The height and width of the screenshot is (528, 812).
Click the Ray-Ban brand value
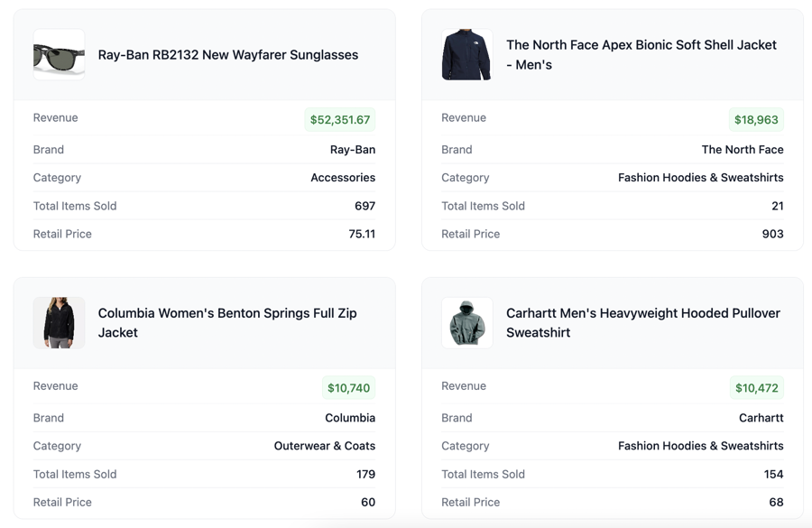pyautogui.click(x=352, y=150)
